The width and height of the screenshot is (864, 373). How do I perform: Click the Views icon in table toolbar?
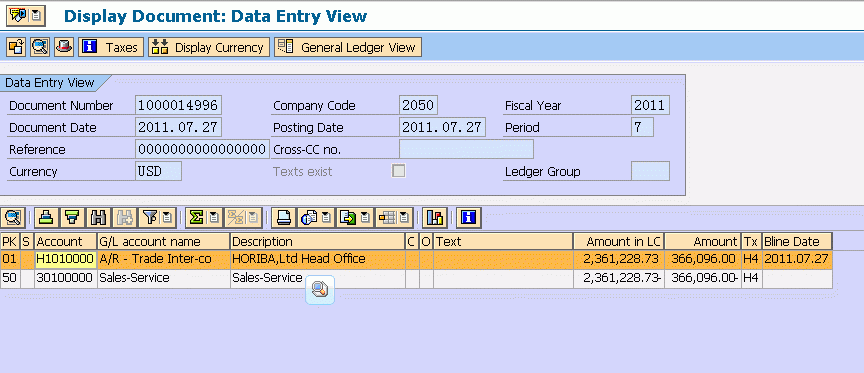[x=309, y=218]
